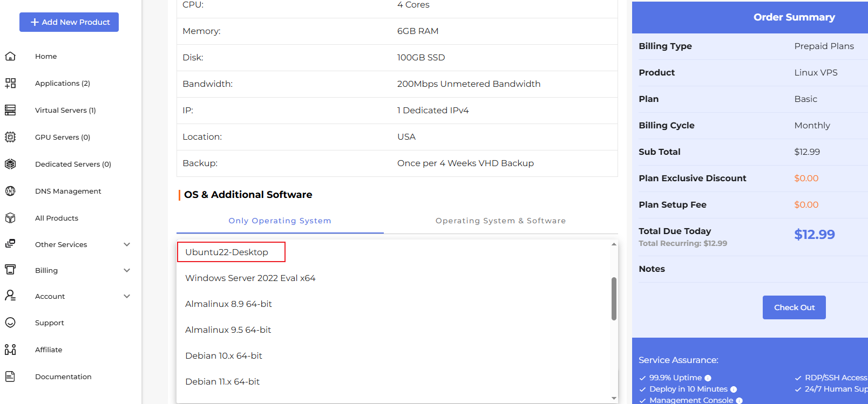Click the Documentation page icon

coord(10,376)
